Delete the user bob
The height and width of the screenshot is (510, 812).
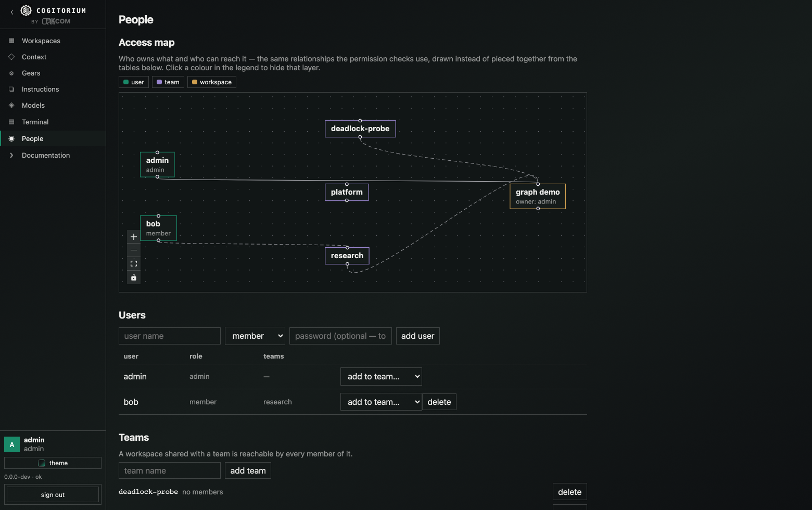pos(439,402)
